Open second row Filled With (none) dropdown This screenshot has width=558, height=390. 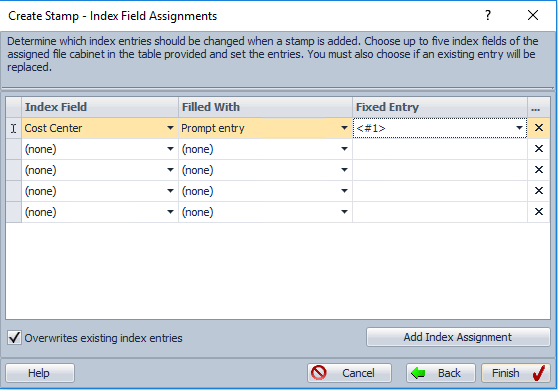[x=344, y=149]
